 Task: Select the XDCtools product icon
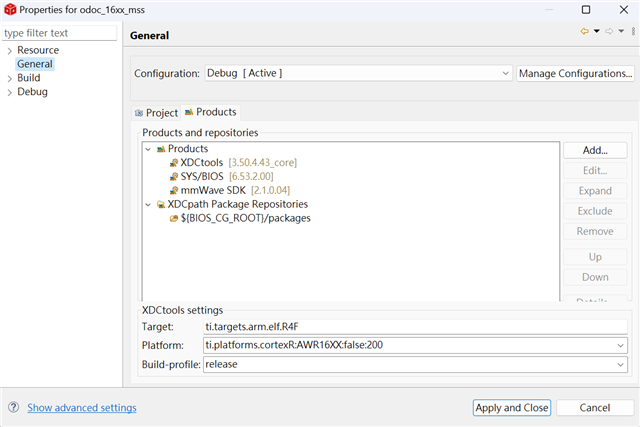pyautogui.click(x=173, y=162)
